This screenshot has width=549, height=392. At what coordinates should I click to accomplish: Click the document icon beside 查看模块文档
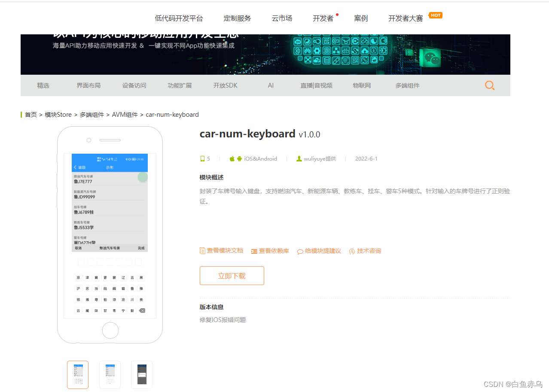coord(202,251)
